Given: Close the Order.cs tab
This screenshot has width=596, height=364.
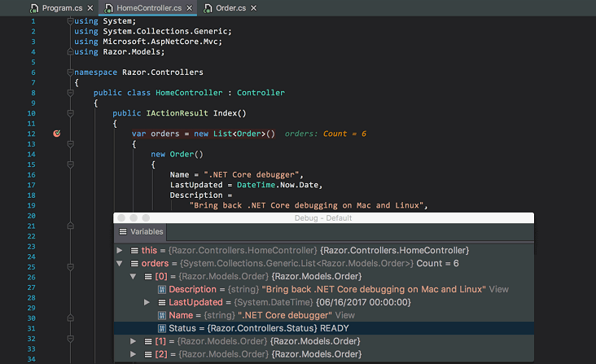Looking at the screenshot, I should pos(253,8).
